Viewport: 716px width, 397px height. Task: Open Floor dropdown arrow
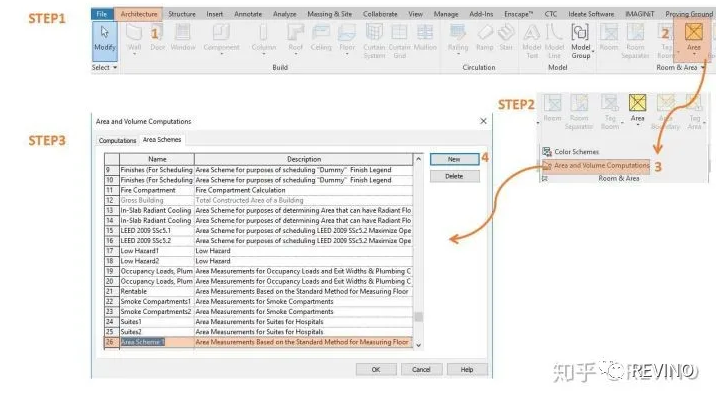347,54
